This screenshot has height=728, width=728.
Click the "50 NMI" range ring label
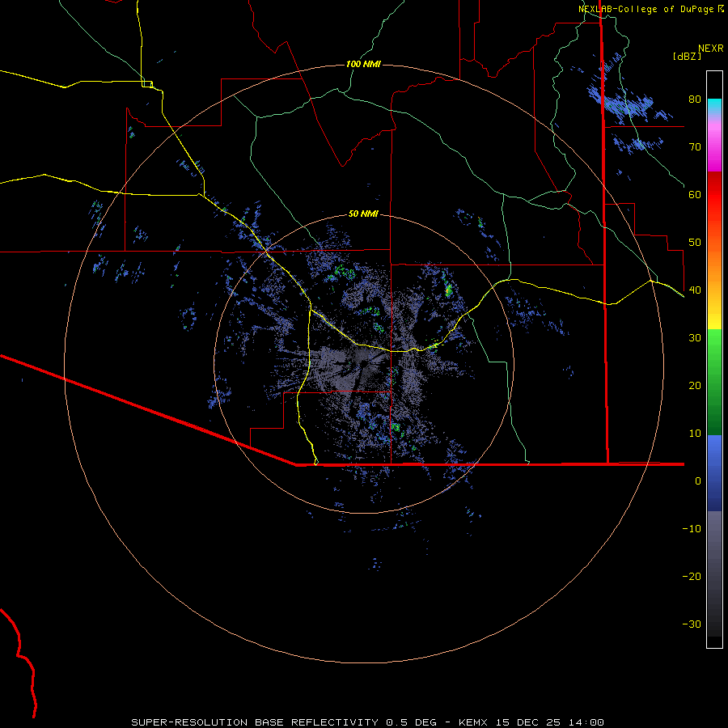[363, 214]
